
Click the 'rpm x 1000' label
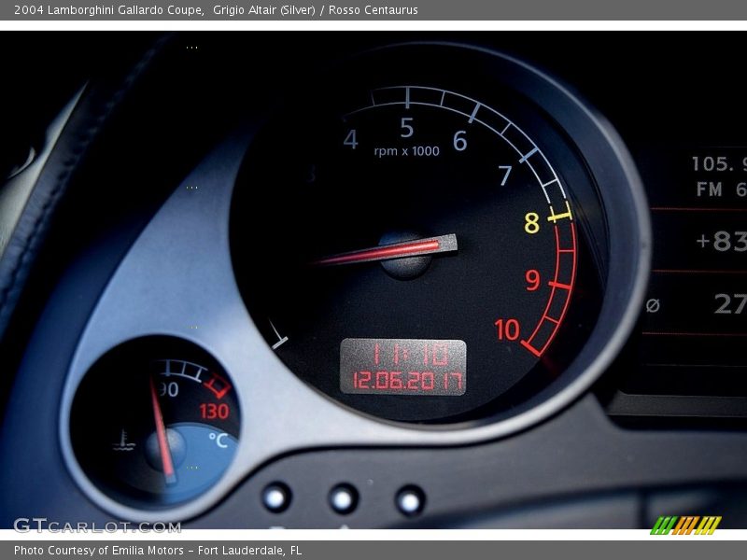tap(406, 151)
